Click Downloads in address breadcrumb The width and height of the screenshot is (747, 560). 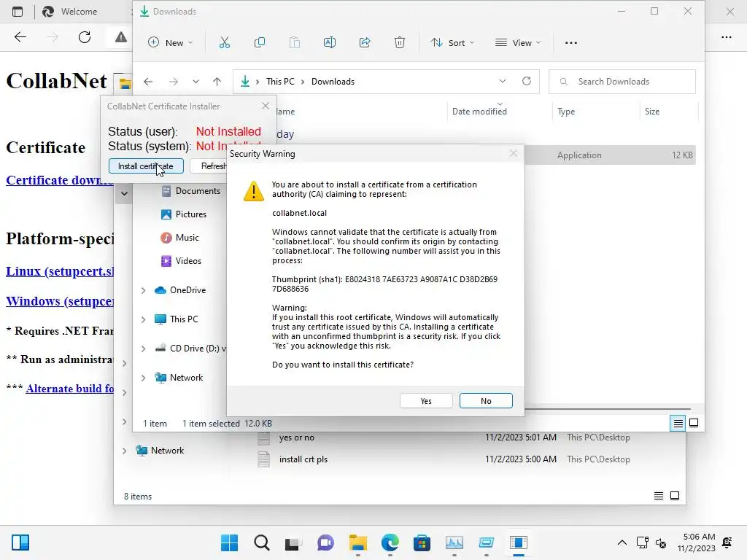[333, 82]
